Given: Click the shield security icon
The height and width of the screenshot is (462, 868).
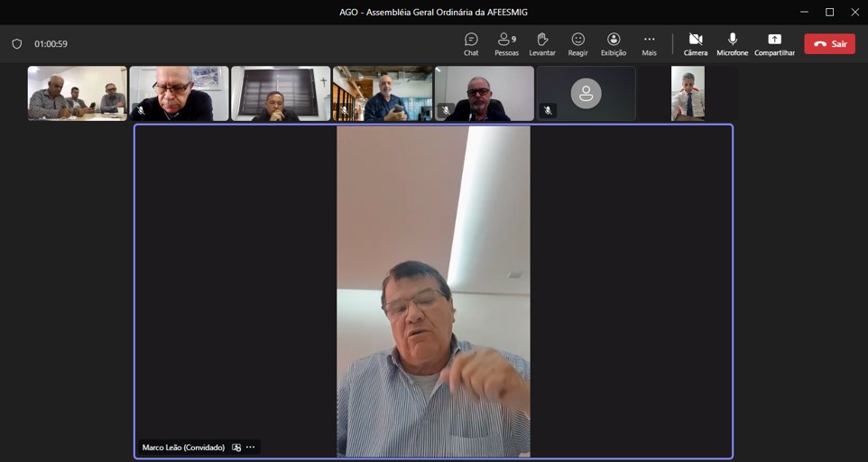Looking at the screenshot, I should pyautogui.click(x=17, y=44).
